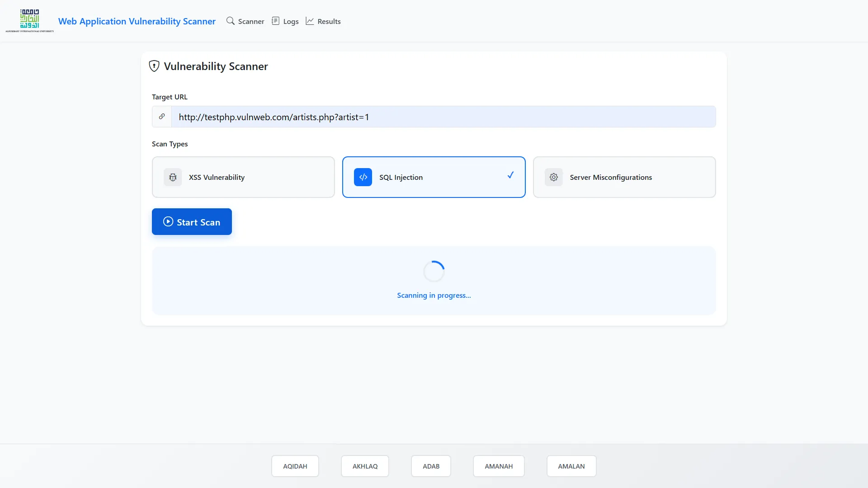Open the Logs nav item

click(285, 21)
